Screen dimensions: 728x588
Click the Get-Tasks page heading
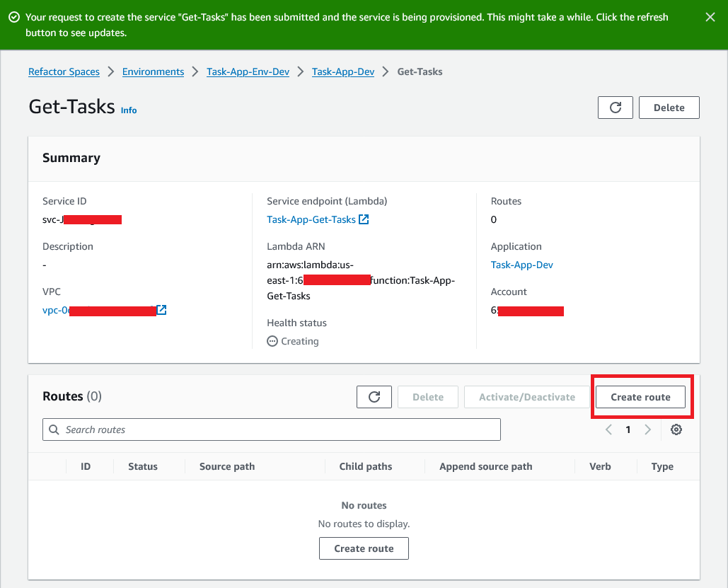click(x=71, y=107)
